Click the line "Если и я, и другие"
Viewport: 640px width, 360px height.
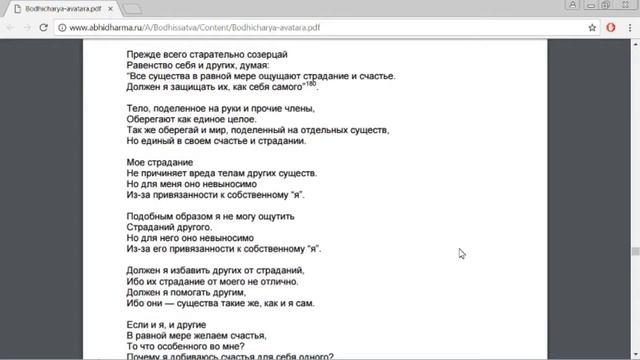(x=166, y=325)
